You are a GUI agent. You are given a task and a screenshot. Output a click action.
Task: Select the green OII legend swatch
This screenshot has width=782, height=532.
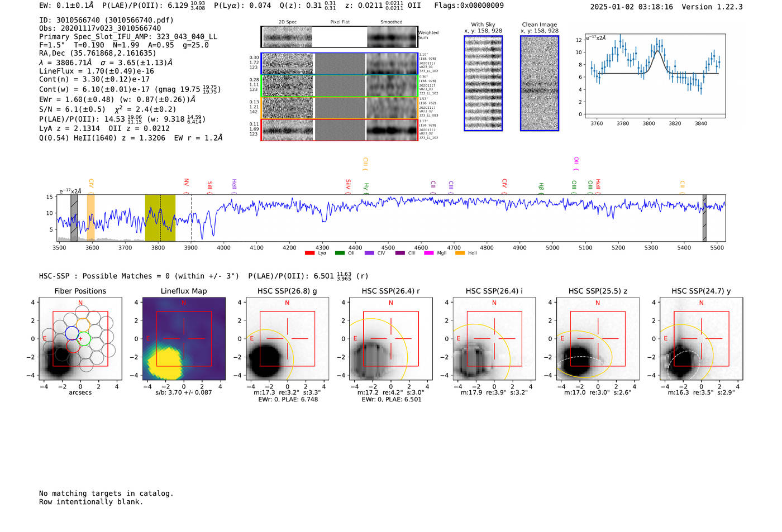(340, 253)
